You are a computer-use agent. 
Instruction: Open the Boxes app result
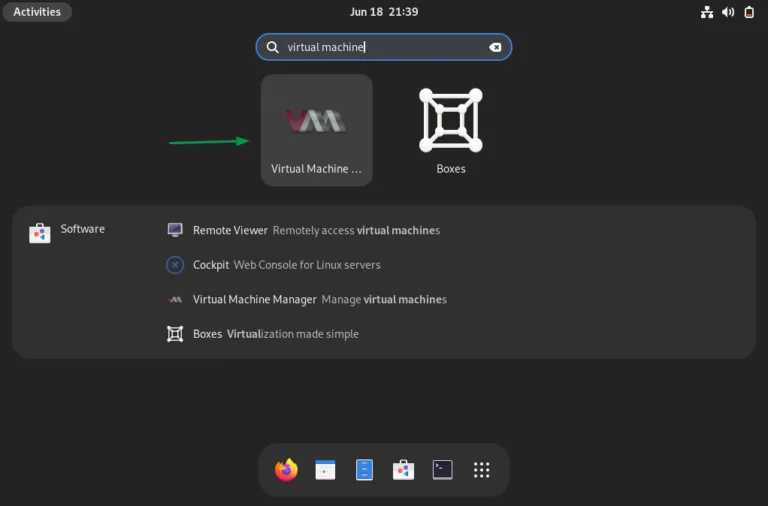(x=451, y=130)
